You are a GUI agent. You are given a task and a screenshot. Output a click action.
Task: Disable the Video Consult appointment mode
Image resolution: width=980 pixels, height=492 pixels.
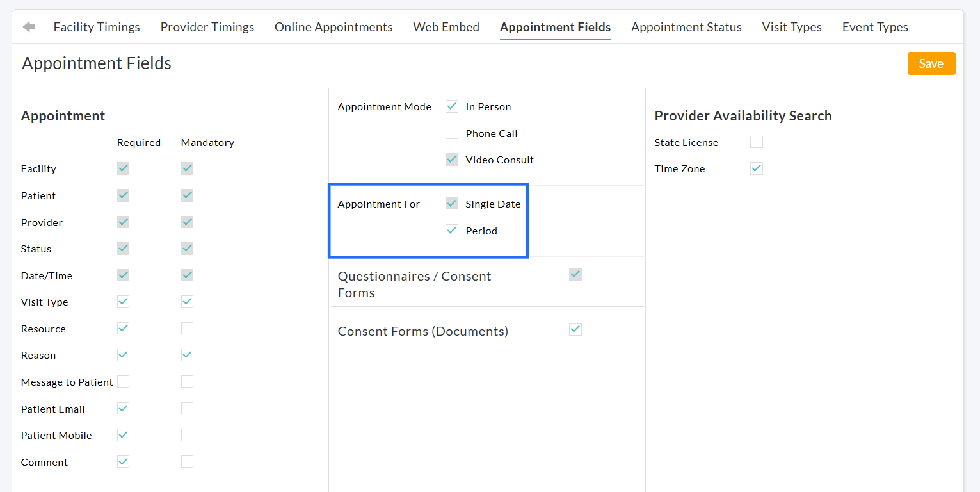452,159
